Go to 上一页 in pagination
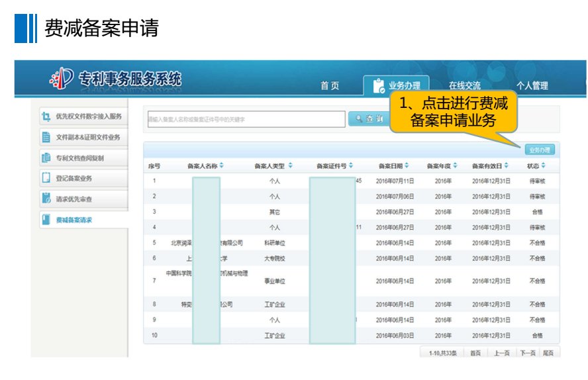This screenshot has width=588, height=380. point(502,353)
